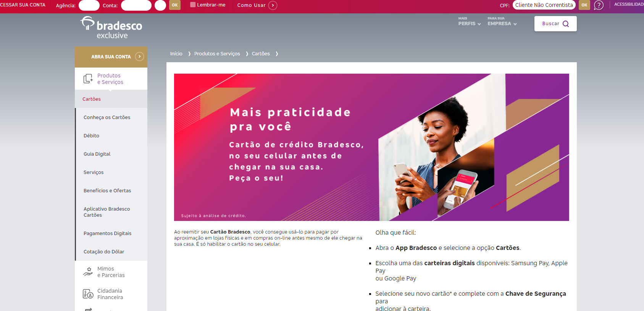
Task: Click the search magnifier icon in Buscar
Action: coord(566,24)
